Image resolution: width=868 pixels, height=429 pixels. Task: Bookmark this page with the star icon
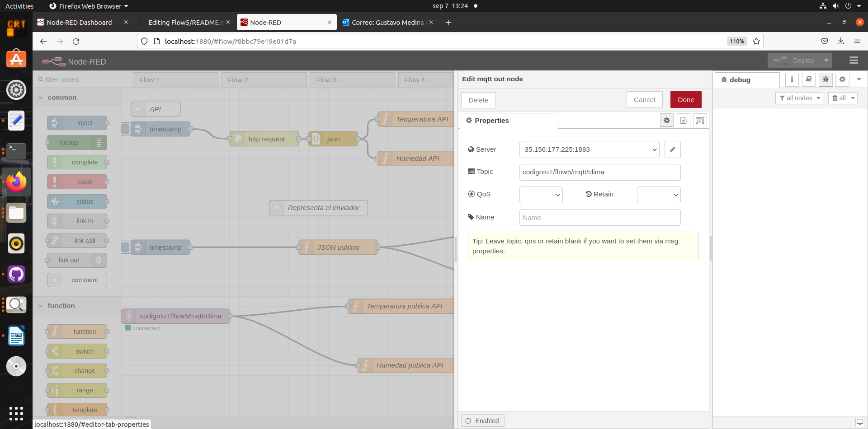756,41
